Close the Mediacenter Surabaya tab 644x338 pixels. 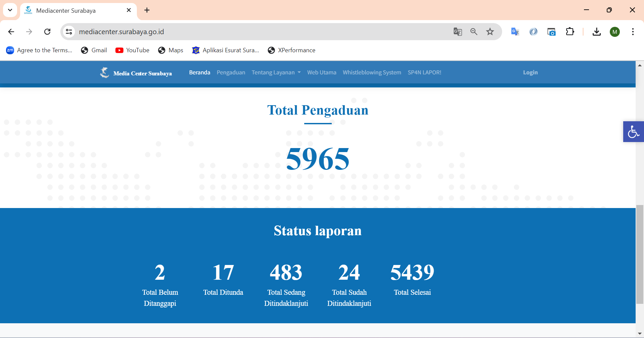(x=129, y=10)
